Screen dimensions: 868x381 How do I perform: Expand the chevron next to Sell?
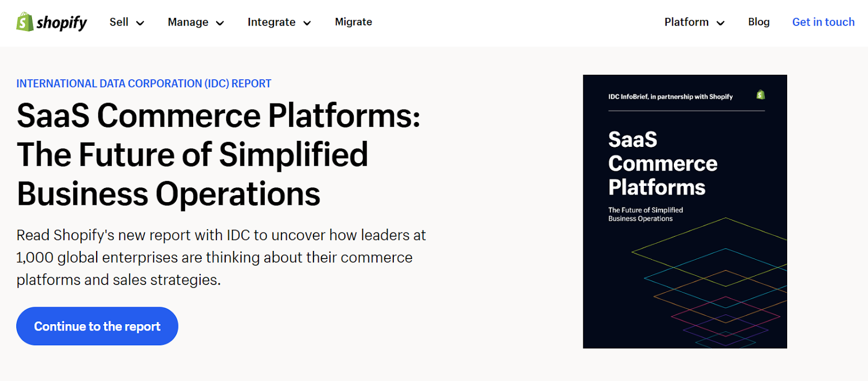(x=140, y=23)
